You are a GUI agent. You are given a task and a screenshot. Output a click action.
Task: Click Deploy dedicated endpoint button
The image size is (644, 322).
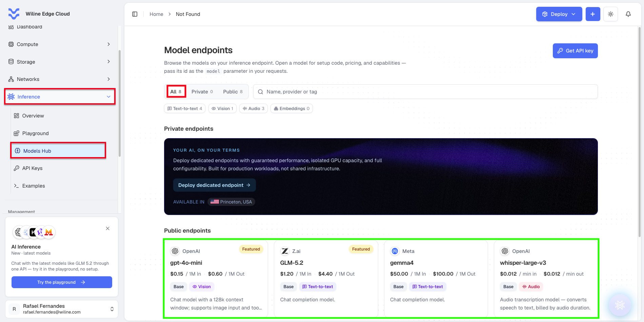pos(214,185)
